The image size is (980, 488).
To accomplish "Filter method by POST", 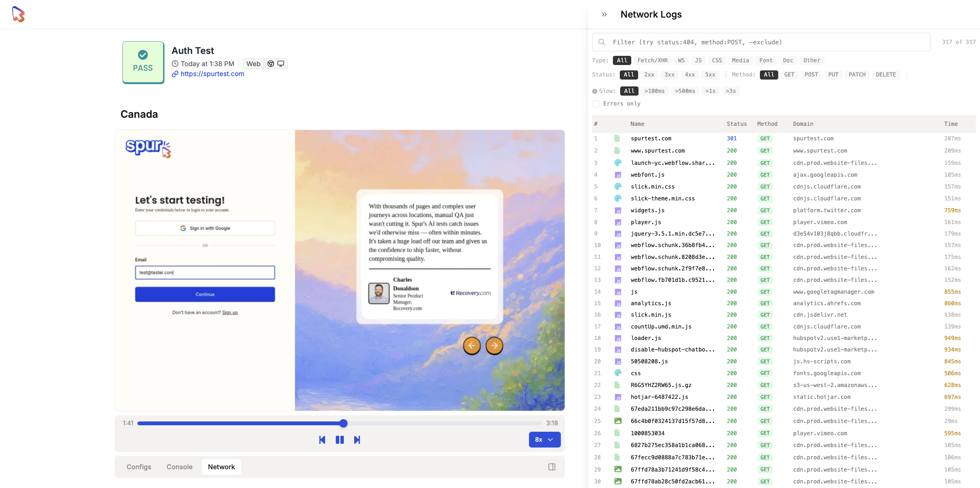I will (x=811, y=75).
